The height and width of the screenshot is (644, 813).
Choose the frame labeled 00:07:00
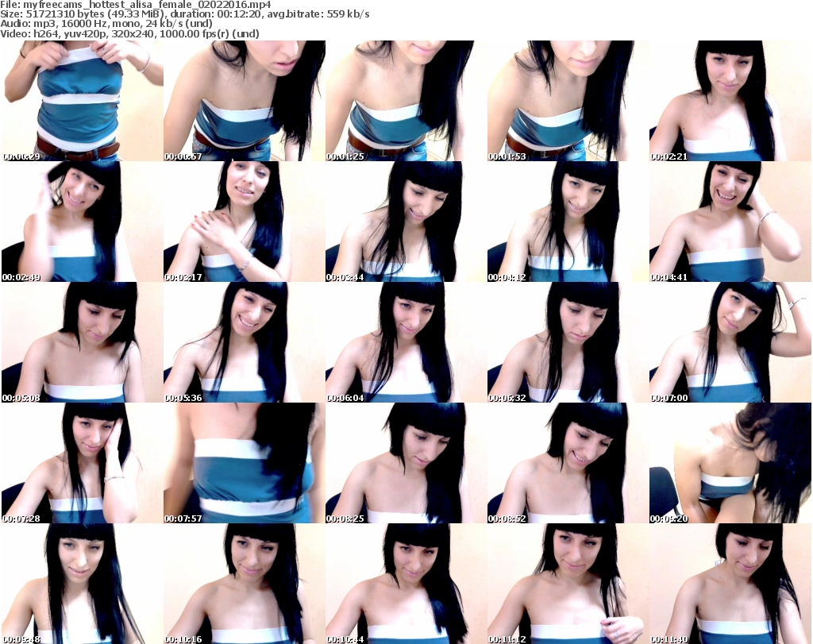click(730, 342)
